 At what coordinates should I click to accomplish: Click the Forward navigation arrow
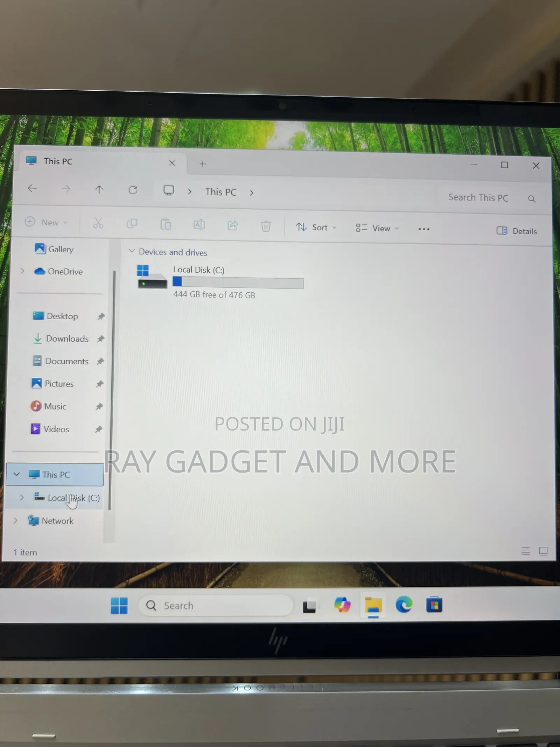click(x=66, y=189)
